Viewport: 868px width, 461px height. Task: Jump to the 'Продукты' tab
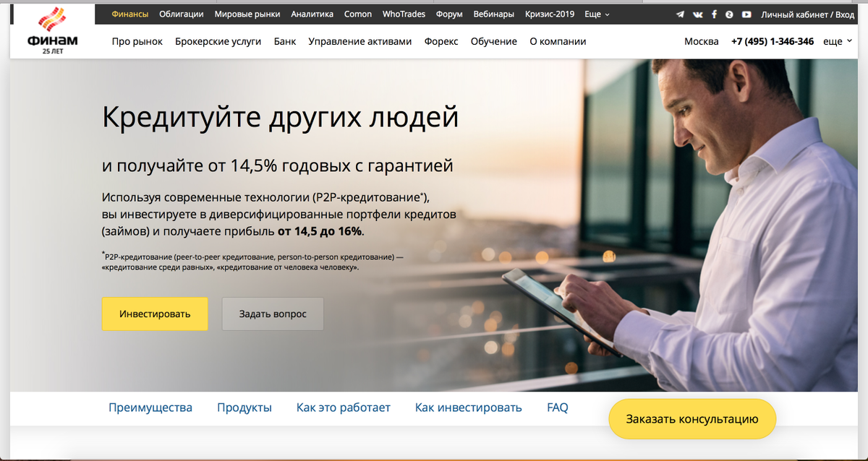coord(244,408)
